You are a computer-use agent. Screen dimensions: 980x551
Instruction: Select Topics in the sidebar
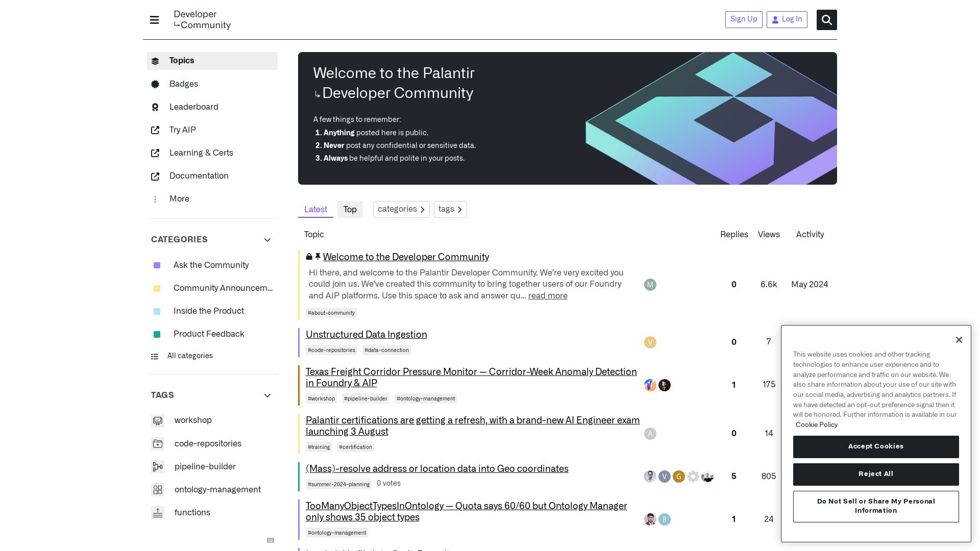[x=212, y=61]
